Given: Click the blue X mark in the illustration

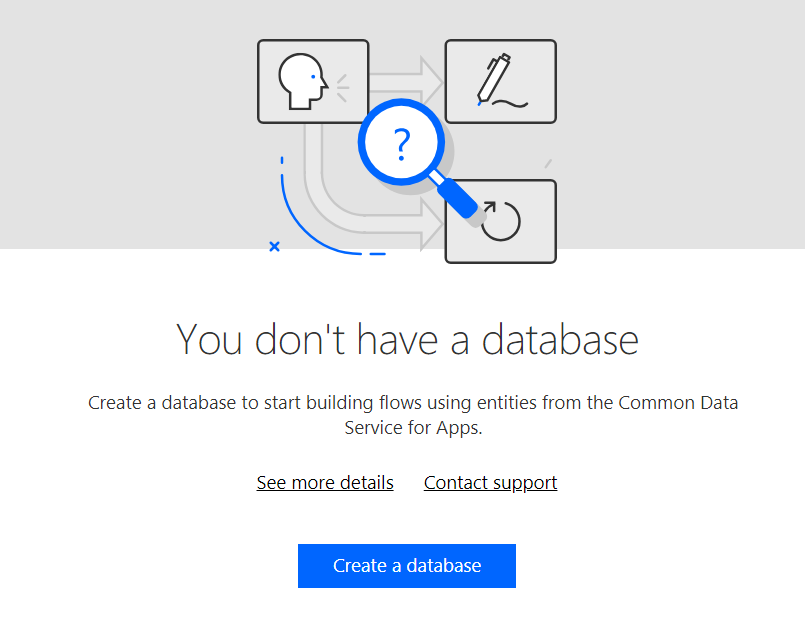Looking at the screenshot, I should [275, 246].
